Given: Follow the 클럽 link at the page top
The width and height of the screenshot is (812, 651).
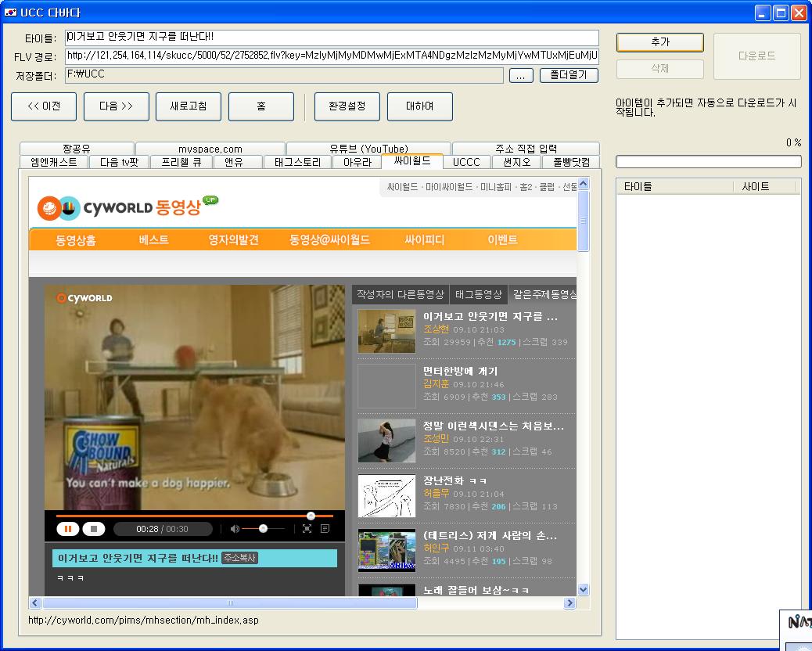Looking at the screenshot, I should [547, 186].
